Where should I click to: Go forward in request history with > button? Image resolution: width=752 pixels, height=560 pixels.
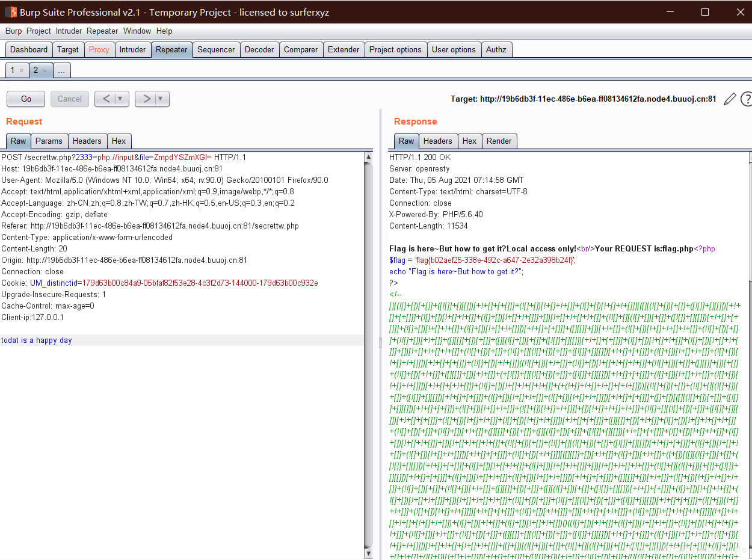point(146,99)
